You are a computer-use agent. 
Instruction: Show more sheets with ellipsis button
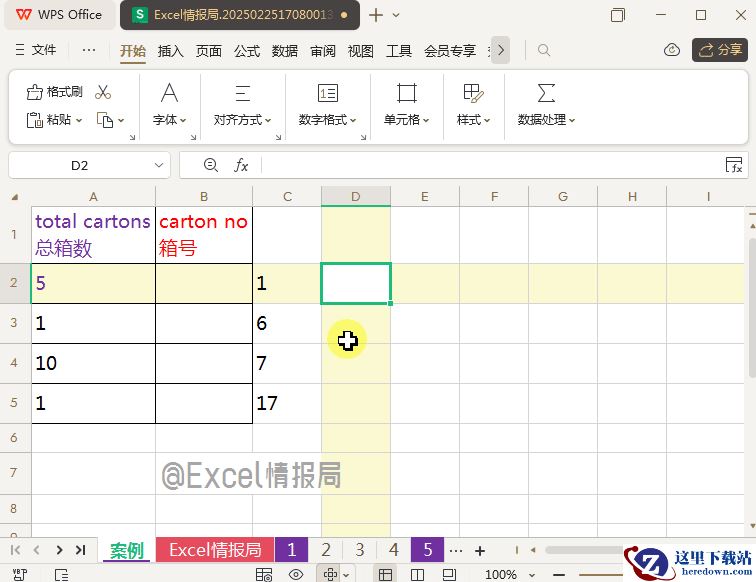(x=456, y=551)
